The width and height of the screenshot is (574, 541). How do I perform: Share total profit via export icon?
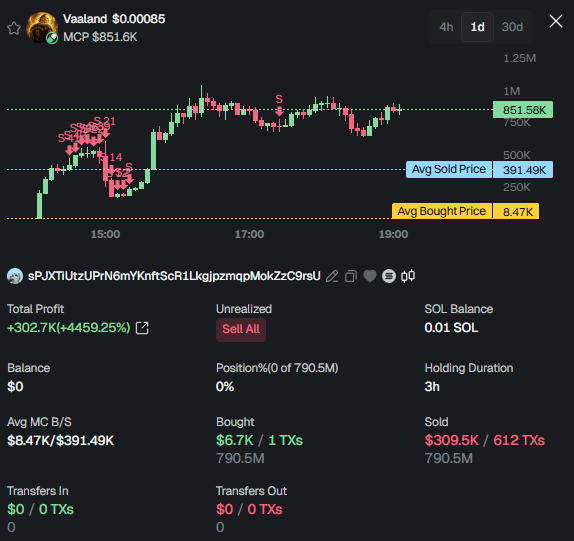click(x=142, y=328)
